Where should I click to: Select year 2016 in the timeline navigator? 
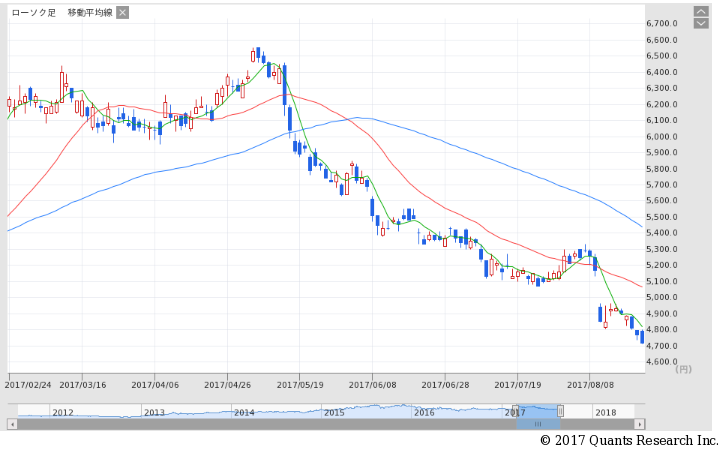(x=424, y=412)
